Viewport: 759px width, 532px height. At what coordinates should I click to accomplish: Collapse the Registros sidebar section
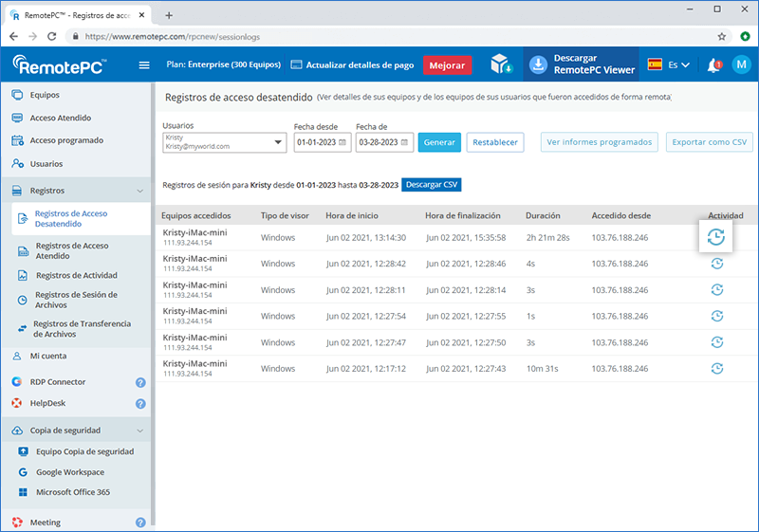point(140,191)
